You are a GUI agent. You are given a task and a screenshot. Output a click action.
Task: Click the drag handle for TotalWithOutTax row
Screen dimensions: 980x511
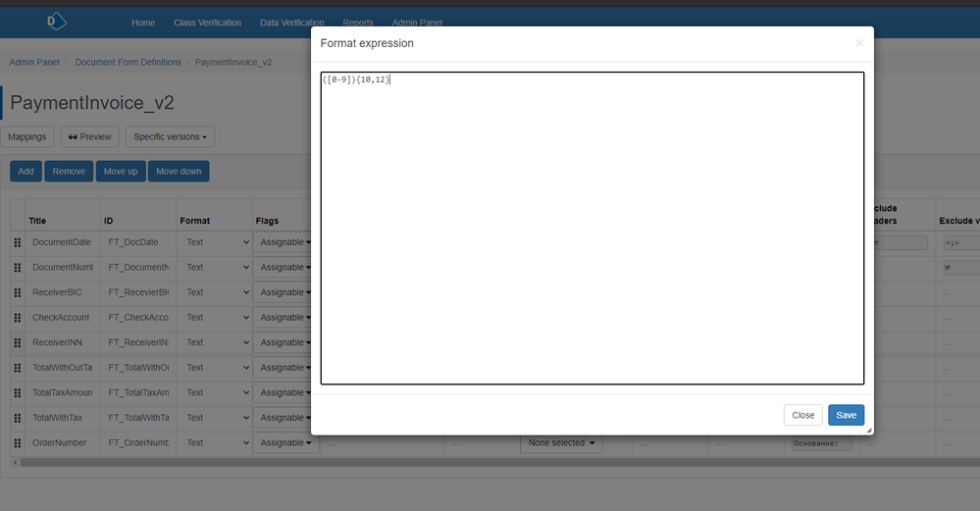coord(18,368)
